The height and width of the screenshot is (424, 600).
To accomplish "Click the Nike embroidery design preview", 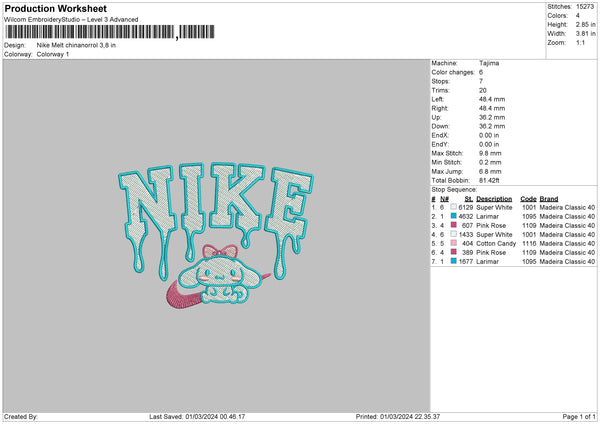I will click(x=216, y=235).
